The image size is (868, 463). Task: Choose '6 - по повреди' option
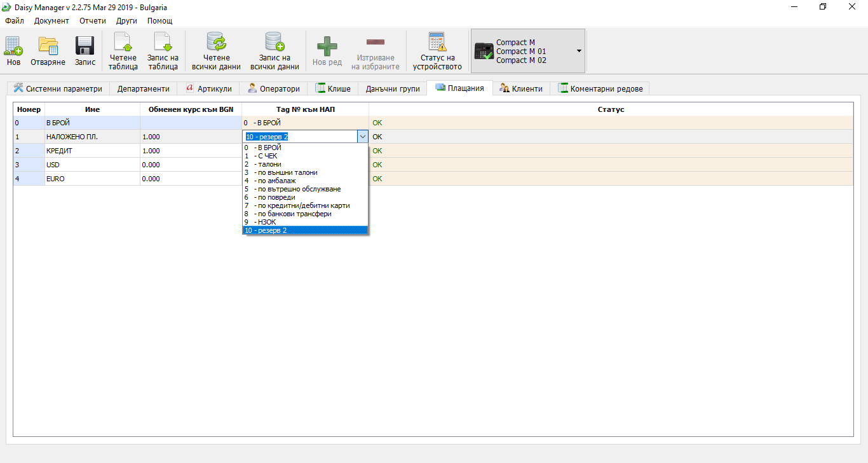coord(305,197)
